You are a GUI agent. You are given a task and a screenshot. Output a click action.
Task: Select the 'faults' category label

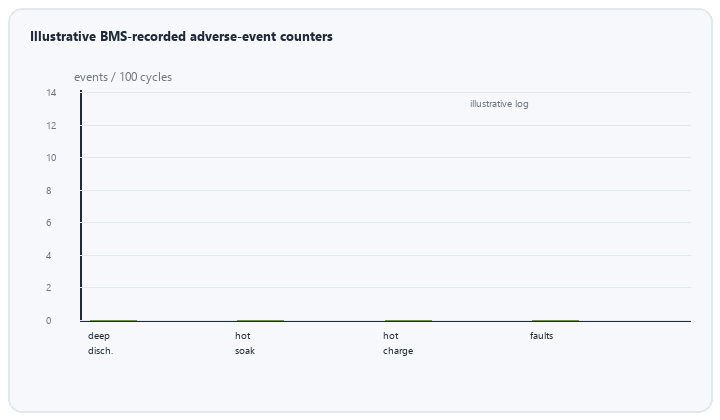541,336
